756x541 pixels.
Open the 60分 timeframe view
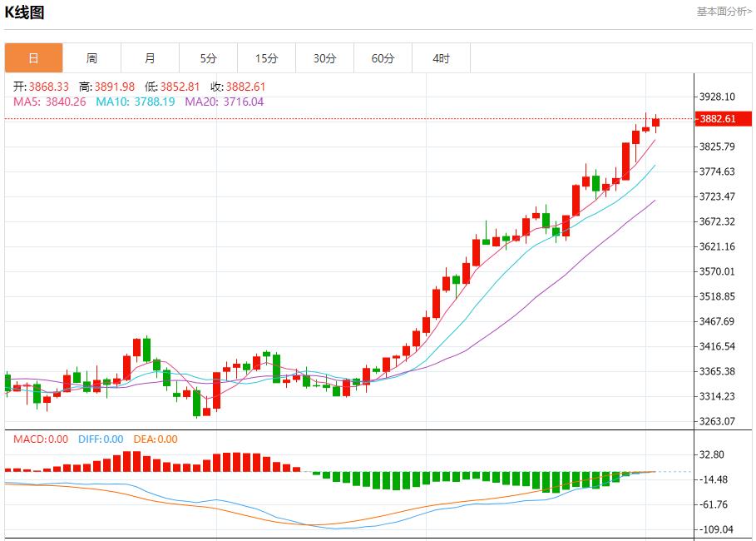383,58
